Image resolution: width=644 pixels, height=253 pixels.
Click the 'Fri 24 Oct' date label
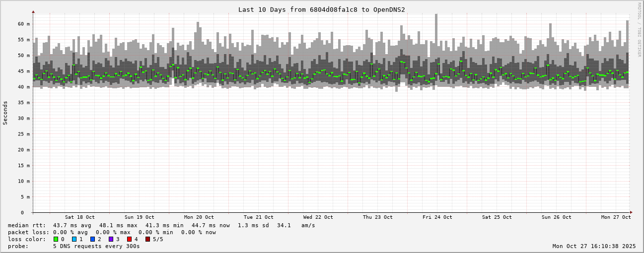[x=437, y=217]
